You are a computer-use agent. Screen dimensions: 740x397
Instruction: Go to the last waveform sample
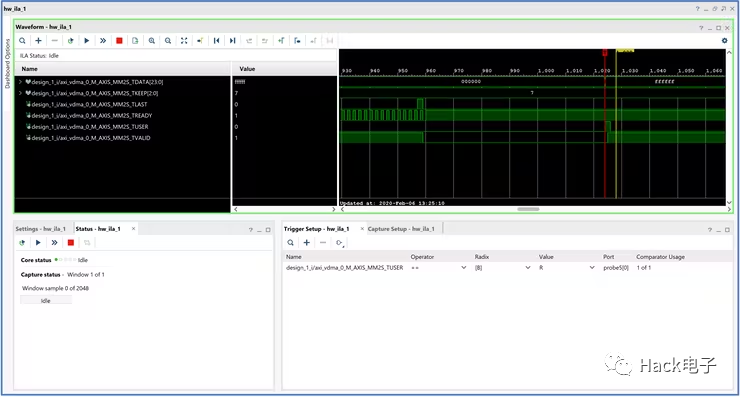coord(232,41)
